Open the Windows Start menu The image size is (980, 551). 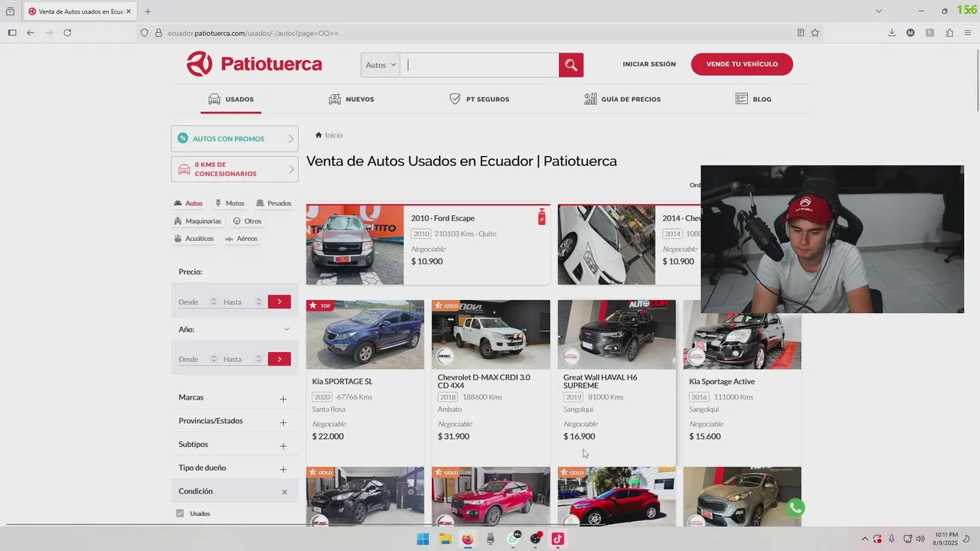pyautogui.click(x=423, y=539)
